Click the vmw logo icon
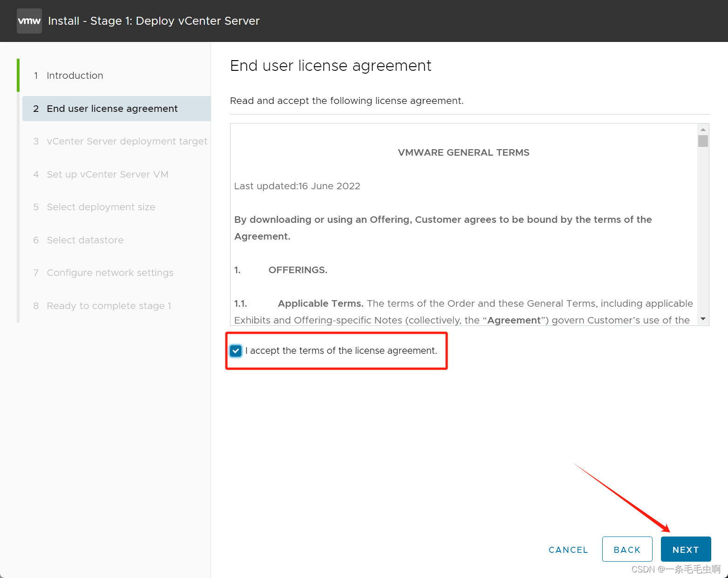 [x=29, y=21]
